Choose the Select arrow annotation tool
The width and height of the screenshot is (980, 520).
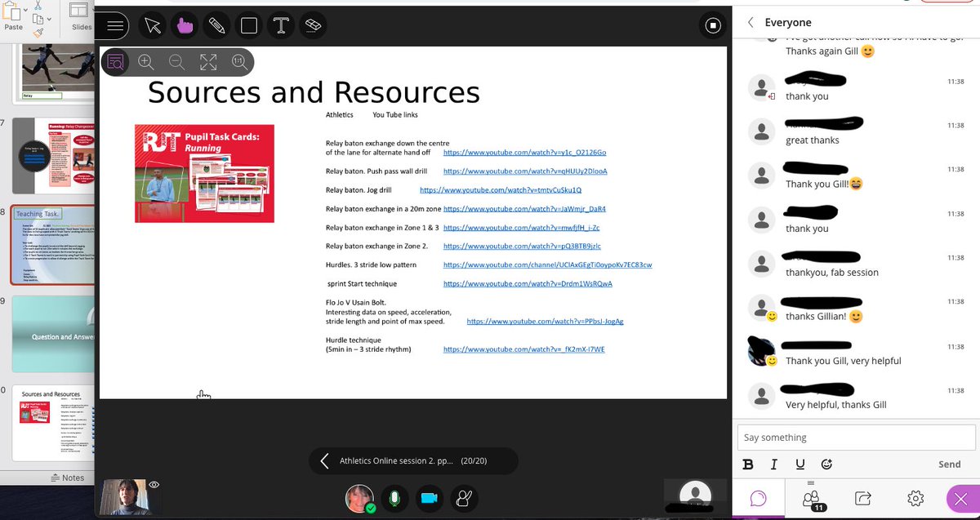click(153, 26)
